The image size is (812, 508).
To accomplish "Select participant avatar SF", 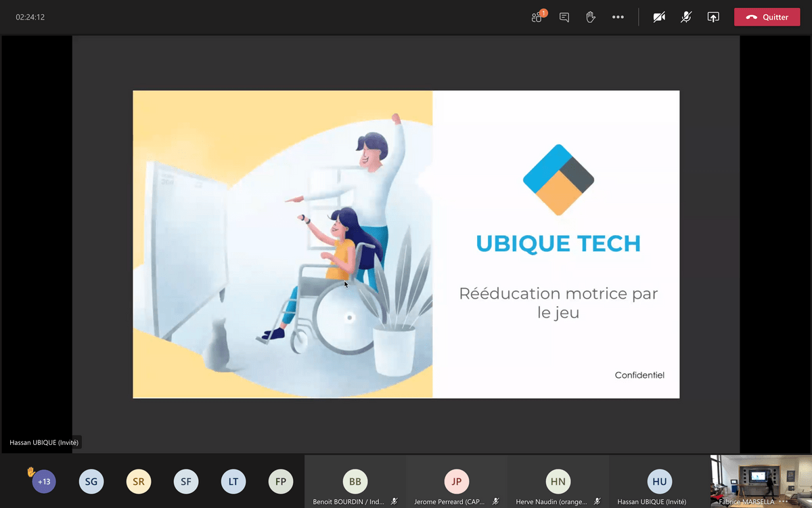I will click(x=186, y=482).
